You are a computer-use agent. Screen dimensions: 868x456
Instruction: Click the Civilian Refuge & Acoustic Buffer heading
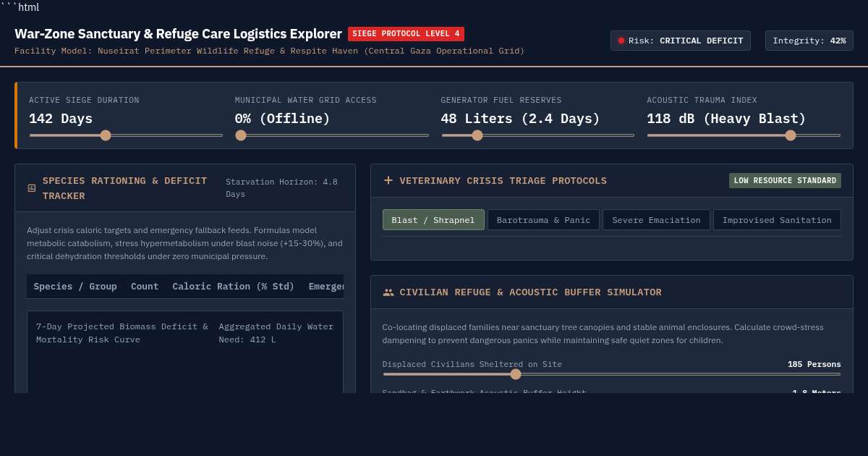(x=531, y=292)
